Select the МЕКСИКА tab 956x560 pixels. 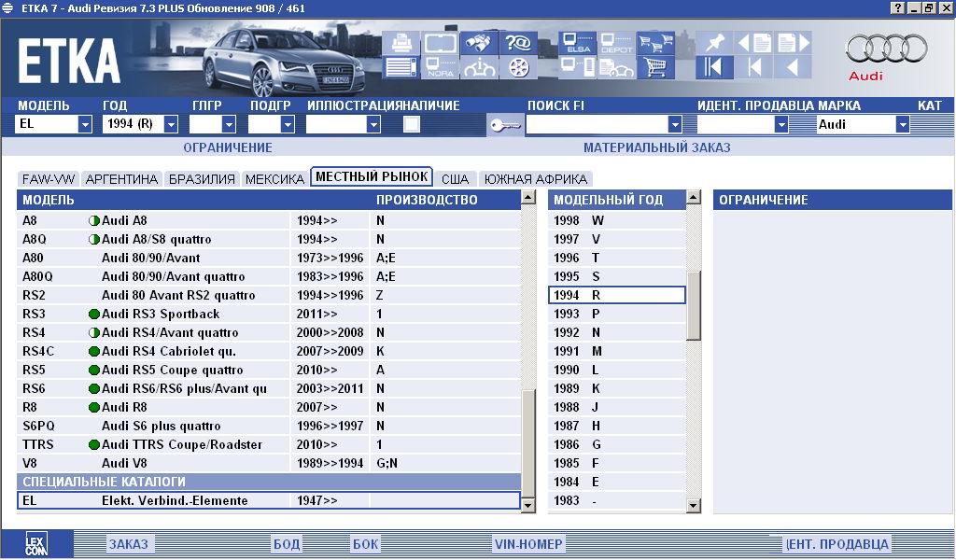(x=275, y=179)
